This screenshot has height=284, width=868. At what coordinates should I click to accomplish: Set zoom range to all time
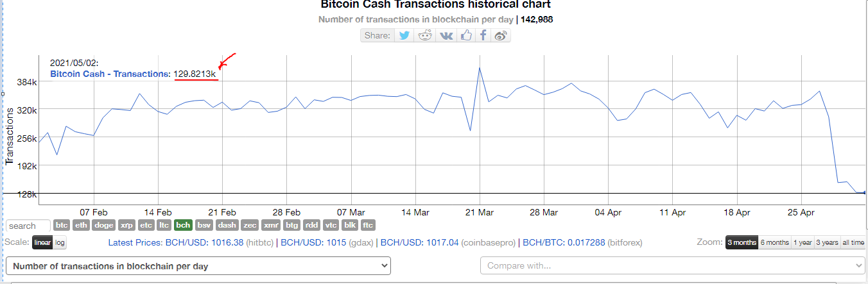click(x=853, y=242)
